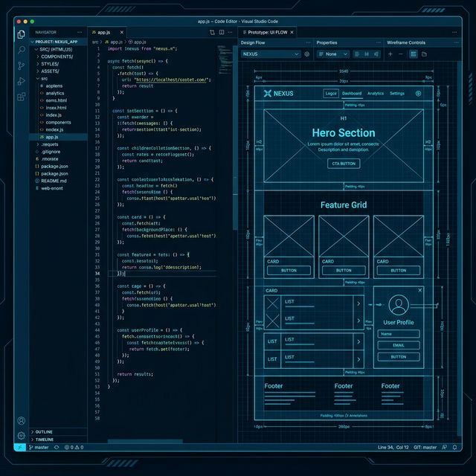Click the feedback icon left of the bell
This screenshot has width=476, height=476.
pyautogui.click(x=444, y=447)
